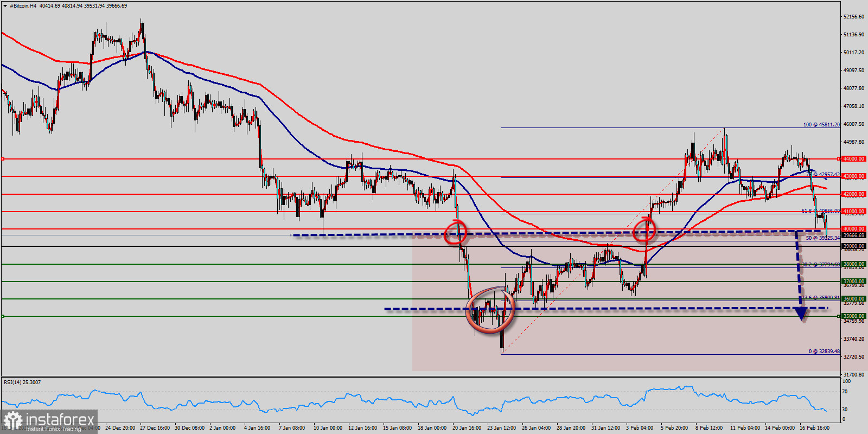This screenshot has width=868, height=434.
Task: Select the 43000.00 price level tag
Action: pos(854,176)
